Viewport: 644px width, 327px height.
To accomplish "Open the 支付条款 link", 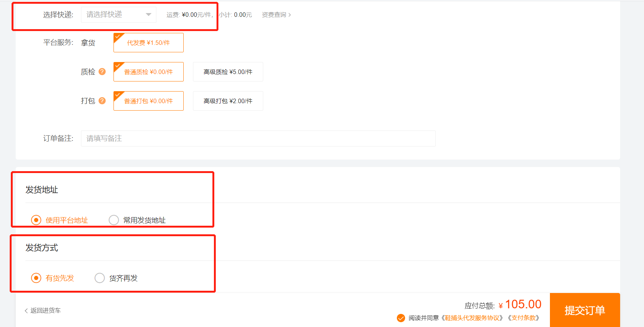I will pyautogui.click(x=523, y=318).
